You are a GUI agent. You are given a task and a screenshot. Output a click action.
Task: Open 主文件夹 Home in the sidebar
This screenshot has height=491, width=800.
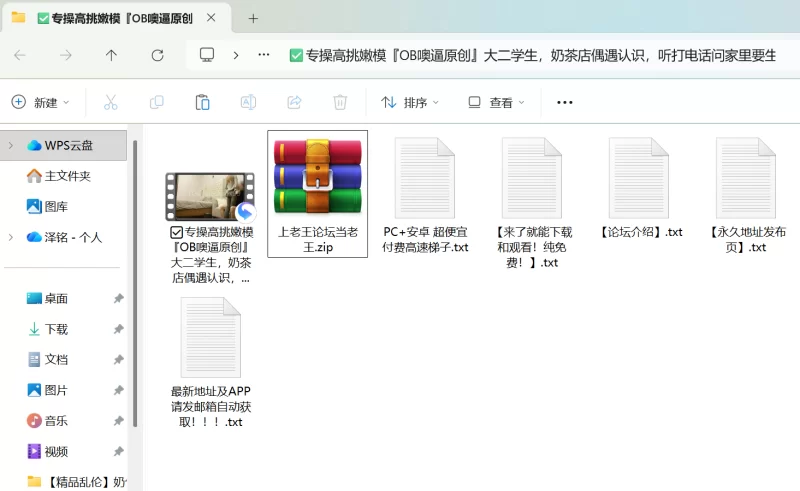[58, 176]
